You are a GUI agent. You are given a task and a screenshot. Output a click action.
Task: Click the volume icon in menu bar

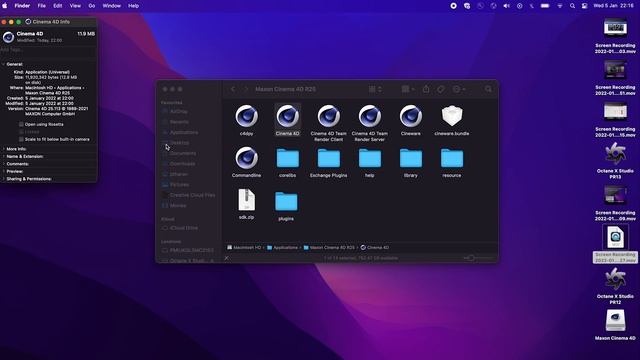(x=507, y=6)
